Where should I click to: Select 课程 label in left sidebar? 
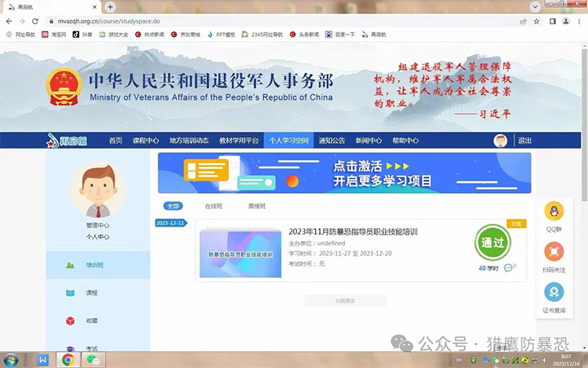click(x=92, y=293)
